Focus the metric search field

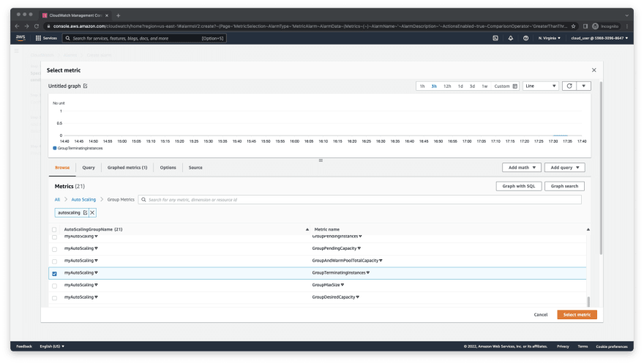point(360,200)
